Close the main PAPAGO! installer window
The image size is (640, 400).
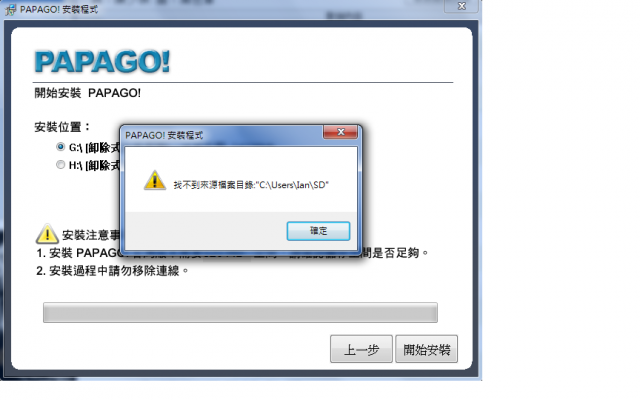click(462, 6)
